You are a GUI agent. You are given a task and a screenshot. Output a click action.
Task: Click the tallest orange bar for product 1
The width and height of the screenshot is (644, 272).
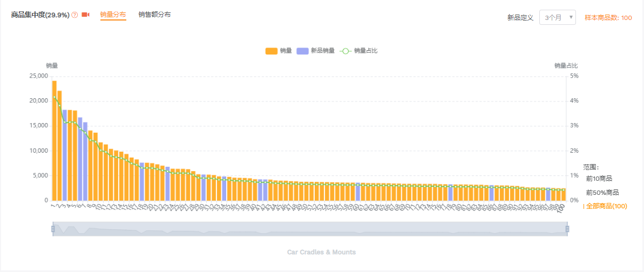(x=54, y=140)
